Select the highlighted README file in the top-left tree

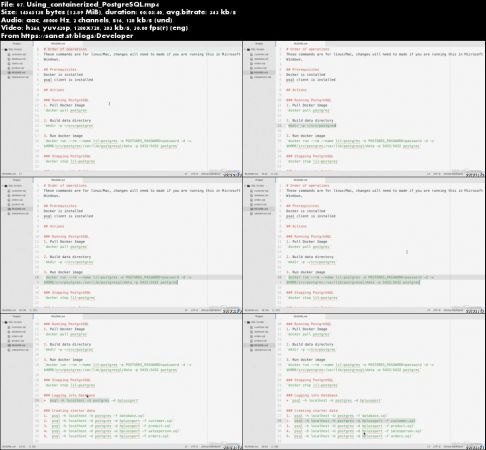pos(17,72)
